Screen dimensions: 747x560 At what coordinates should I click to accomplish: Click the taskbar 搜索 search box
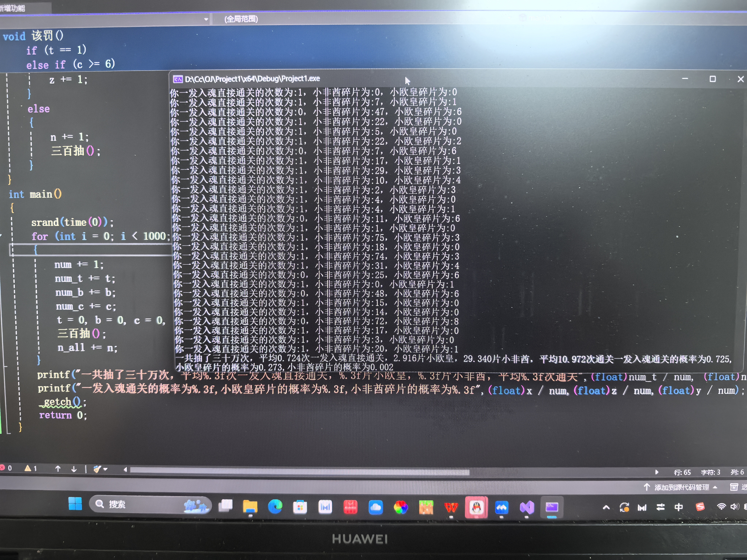(x=150, y=504)
